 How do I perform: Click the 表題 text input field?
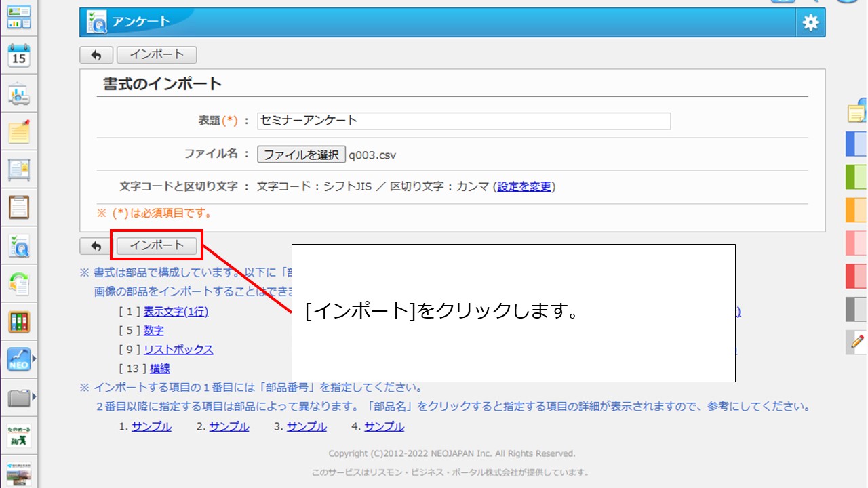pyautogui.click(x=464, y=121)
